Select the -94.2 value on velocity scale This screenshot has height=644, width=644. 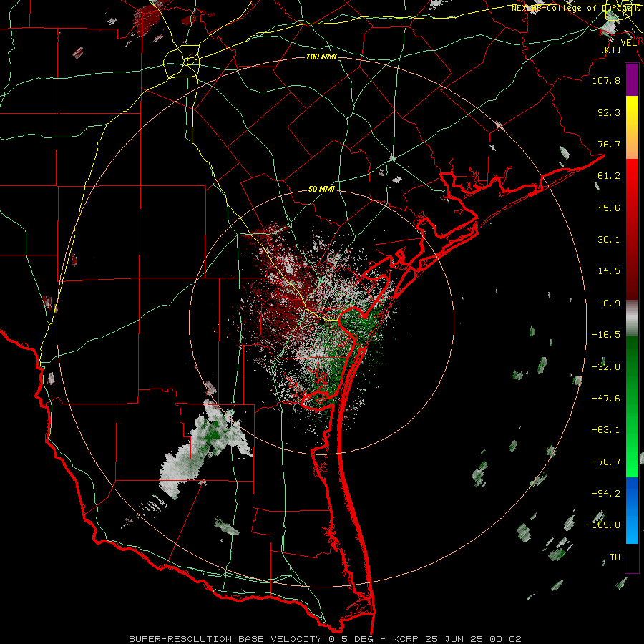tap(606, 493)
